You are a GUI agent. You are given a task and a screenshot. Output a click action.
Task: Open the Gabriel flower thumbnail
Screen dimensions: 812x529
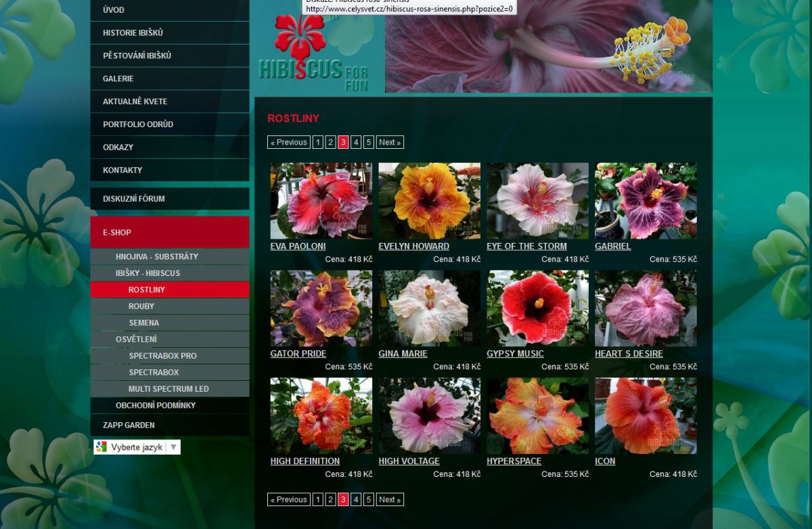pos(646,200)
